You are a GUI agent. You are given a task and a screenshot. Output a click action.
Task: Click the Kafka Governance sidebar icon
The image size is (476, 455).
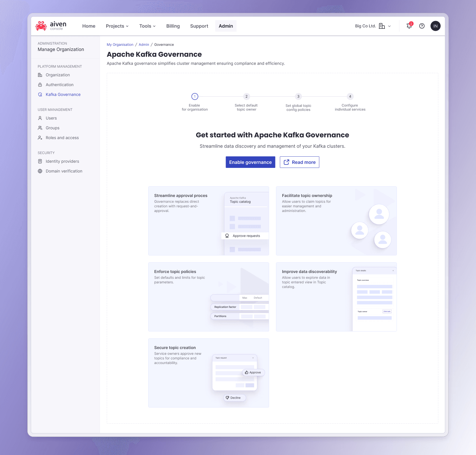click(x=40, y=94)
